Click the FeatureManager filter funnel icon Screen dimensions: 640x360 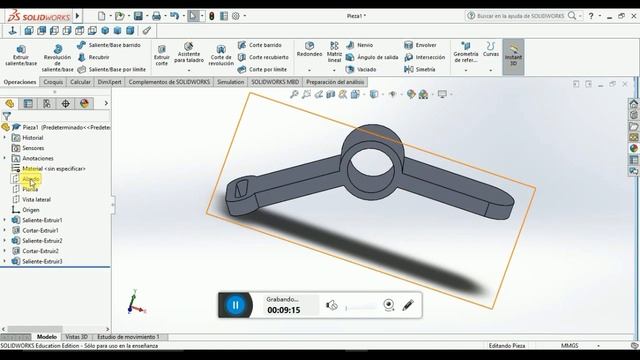click(x=7, y=116)
